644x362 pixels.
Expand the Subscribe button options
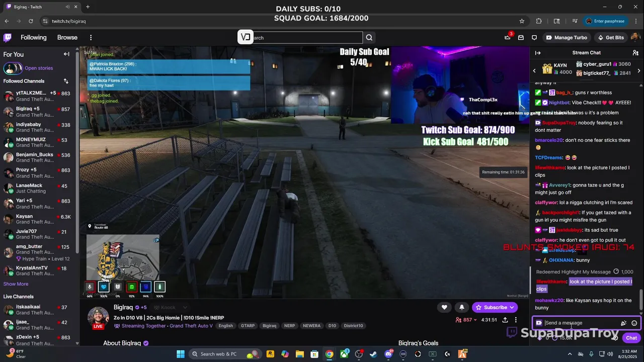pos(512,307)
